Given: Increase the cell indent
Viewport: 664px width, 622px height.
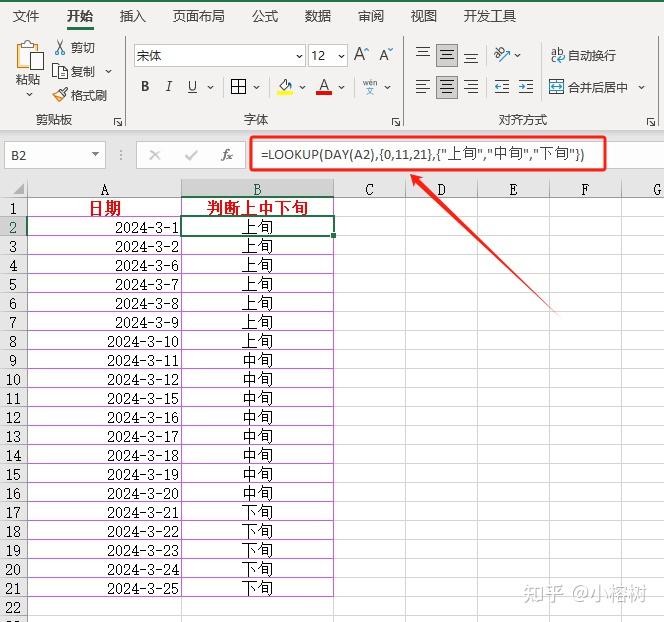Looking at the screenshot, I should pyautogui.click(x=526, y=87).
